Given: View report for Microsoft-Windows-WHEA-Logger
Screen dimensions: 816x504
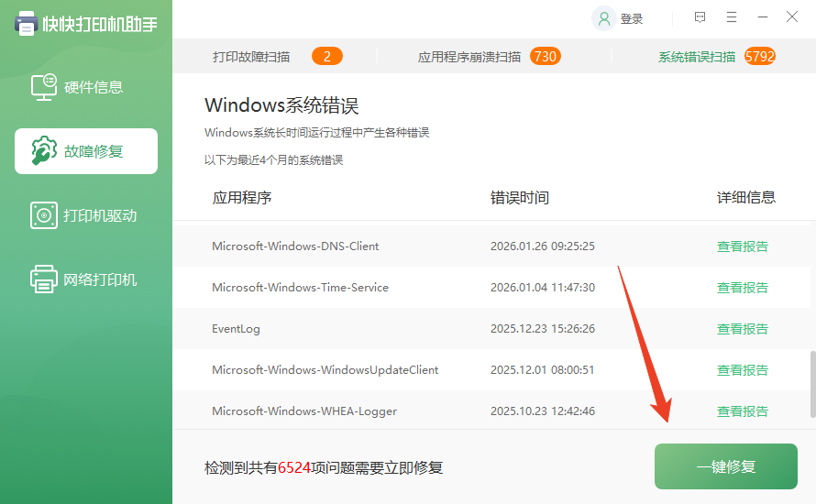Looking at the screenshot, I should (742, 411).
